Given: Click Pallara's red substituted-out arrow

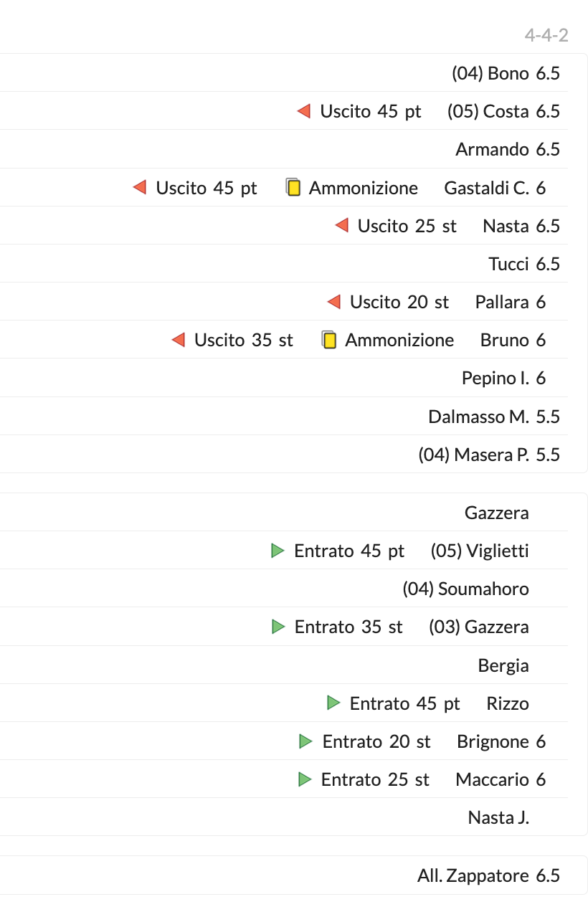Looking at the screenshot, I should tap(334, 302).
